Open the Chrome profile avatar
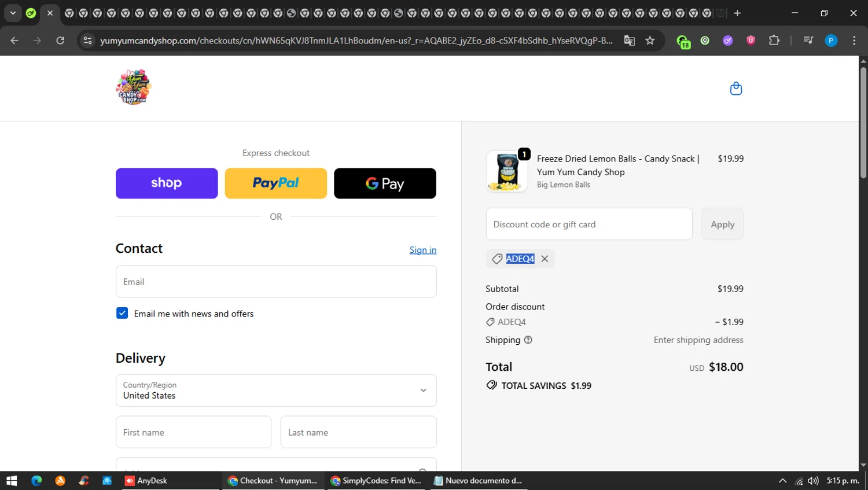Screen dimensions: 868x490 tap(831, 40)
